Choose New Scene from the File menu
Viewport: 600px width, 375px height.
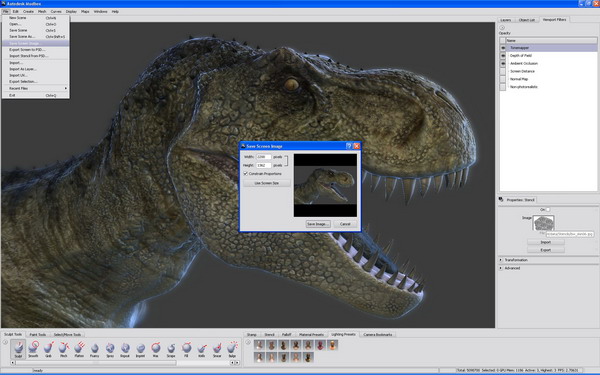36,18
